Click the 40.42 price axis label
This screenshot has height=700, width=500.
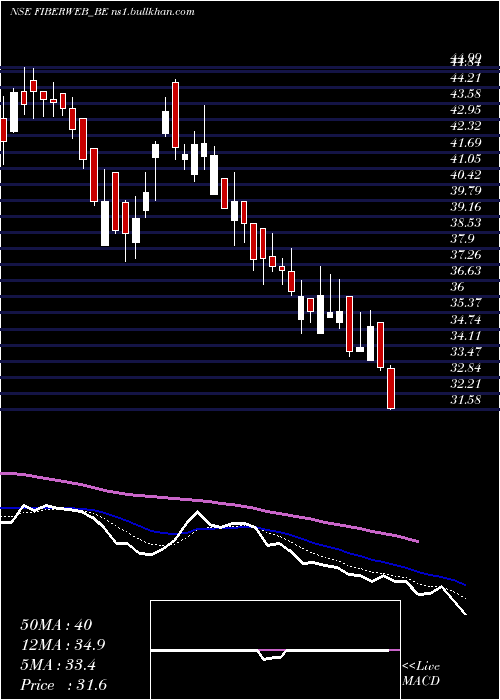click(465, 175)
